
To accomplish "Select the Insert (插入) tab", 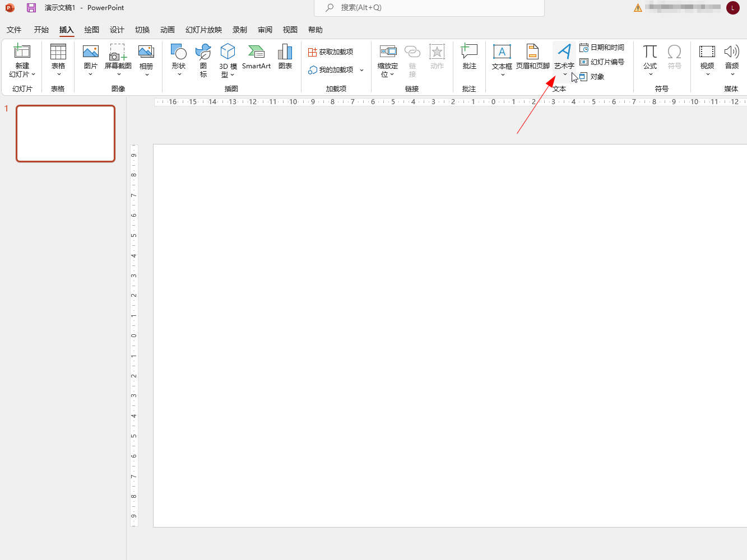I will [67, 30].
